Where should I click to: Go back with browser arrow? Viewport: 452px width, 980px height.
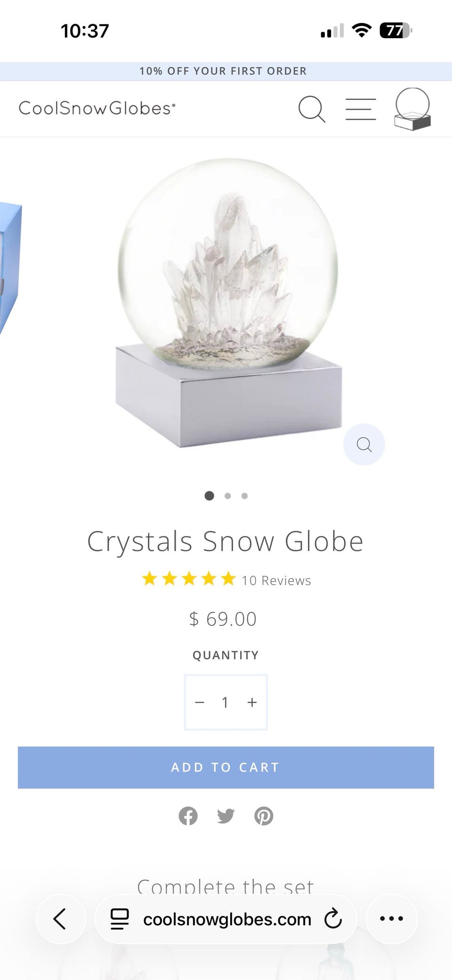click(61, 918)
